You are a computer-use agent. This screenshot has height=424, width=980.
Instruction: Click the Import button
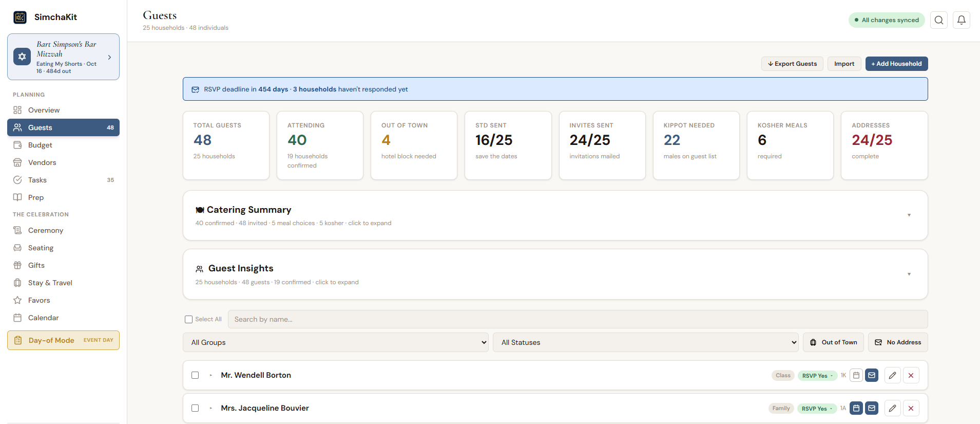tap(844, 64)
